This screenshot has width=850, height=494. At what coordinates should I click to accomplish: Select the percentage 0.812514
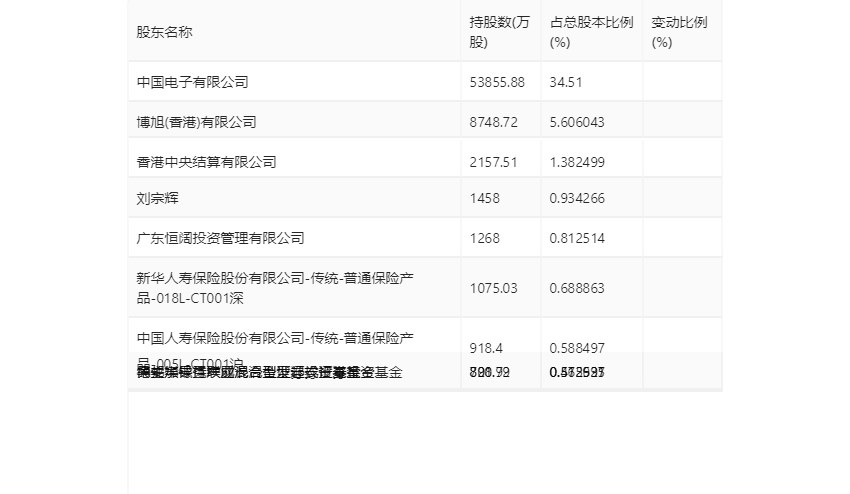[577, 239]
